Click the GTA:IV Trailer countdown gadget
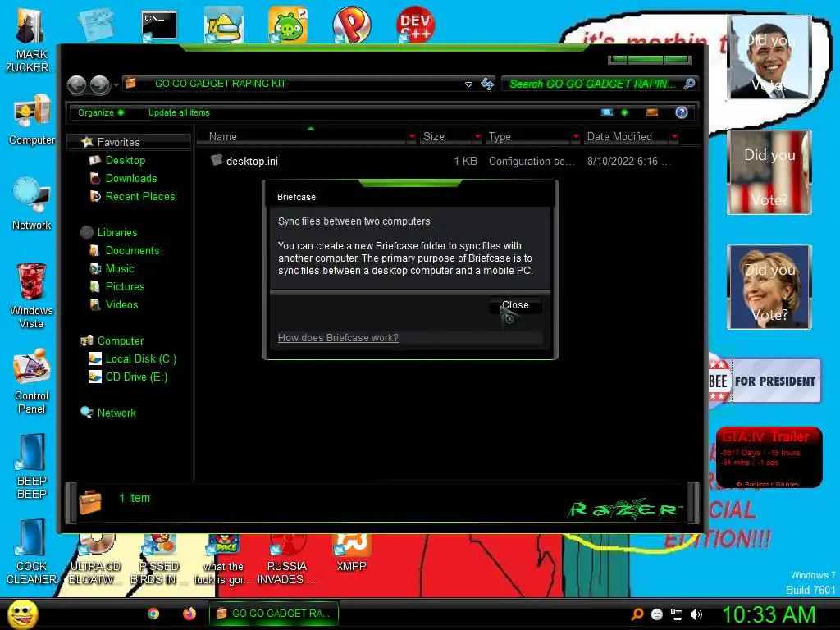 (769, 457)
